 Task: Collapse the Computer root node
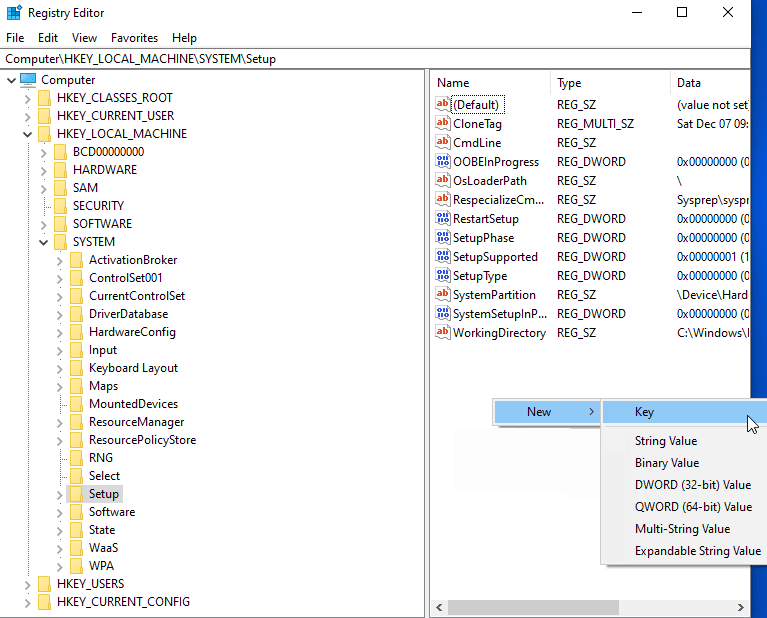tap(11, 80)
